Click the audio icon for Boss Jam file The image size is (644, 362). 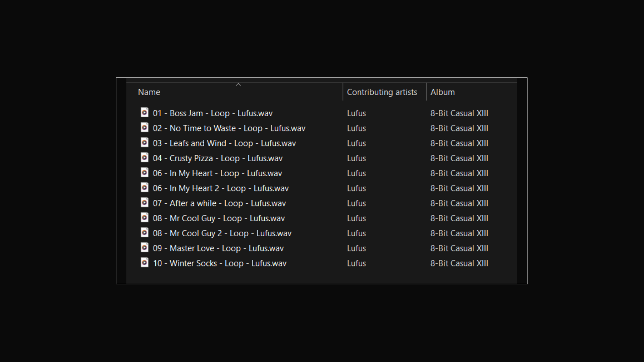click(x=144, y=113)
